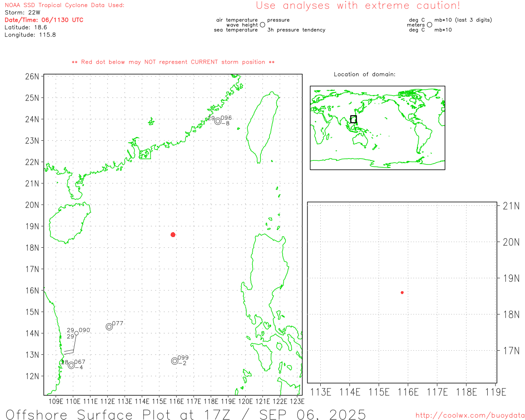Click the 19N latitude label on main map
525x420 pixels.
coord(32,226)
